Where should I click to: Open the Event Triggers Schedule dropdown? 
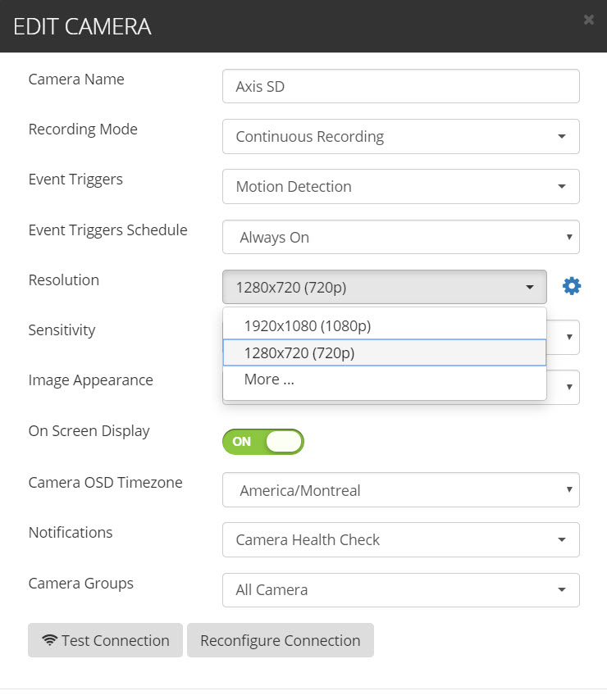400,238
